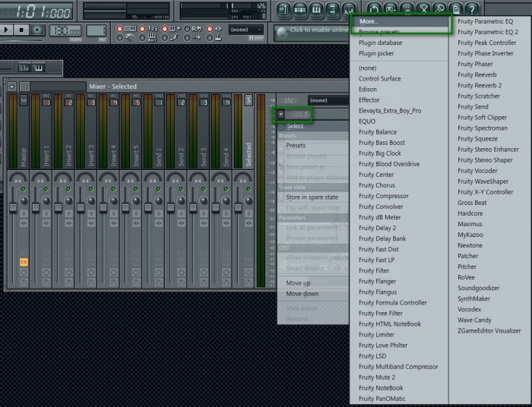Select Maximus from plugin list
The height and width of the screenshot is (407, 532).
pyautogui.click(x=470, y=224)
